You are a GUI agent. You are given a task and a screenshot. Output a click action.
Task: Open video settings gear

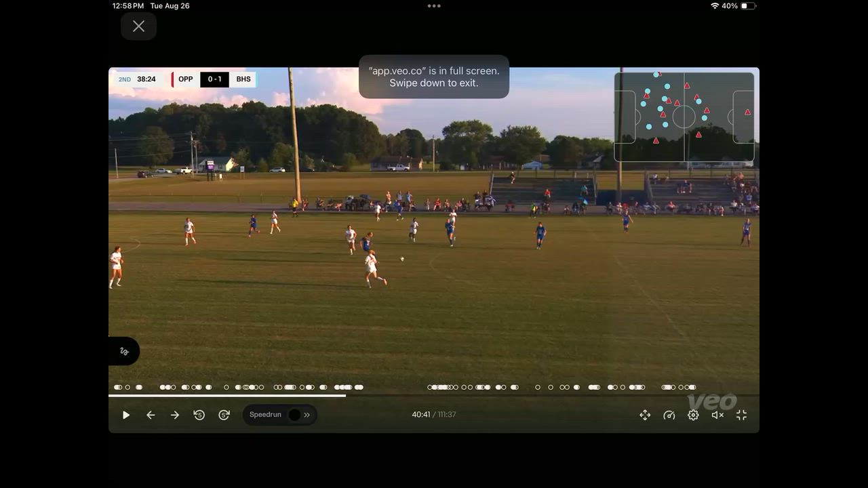click(693, 415)
